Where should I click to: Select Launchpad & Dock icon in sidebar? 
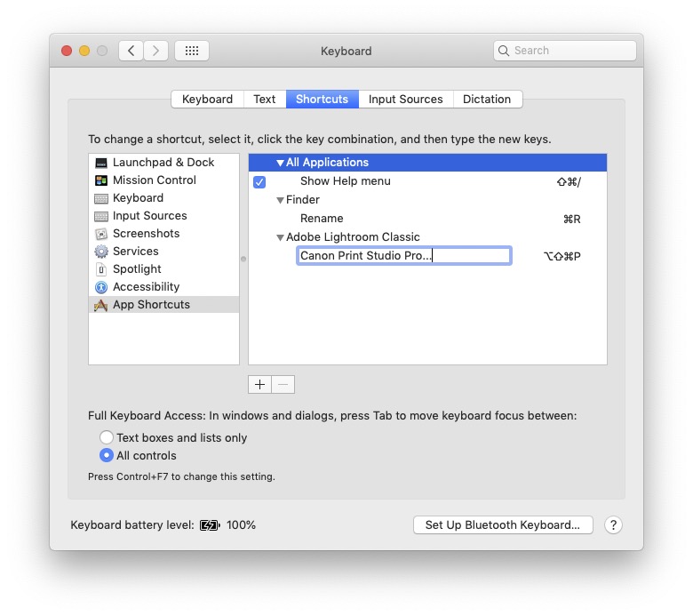tap(101, 163)
